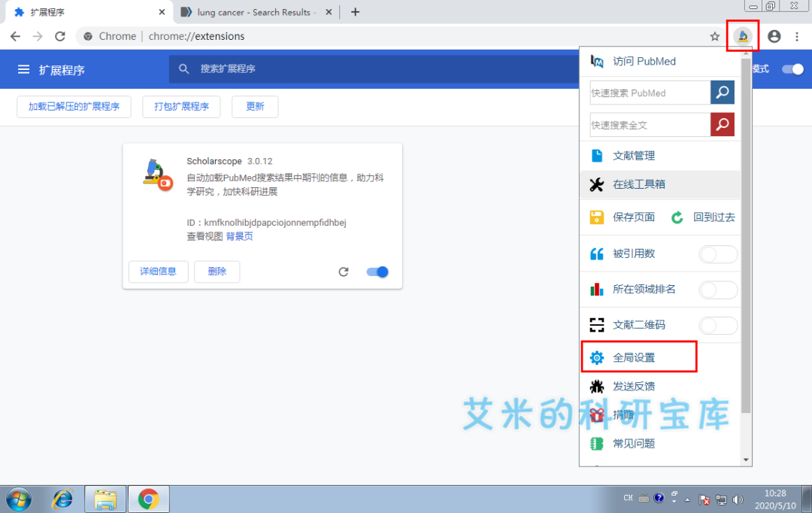812x513 pixels.
Task: Click the 保存页面 save icon
Action: (596, 216)
